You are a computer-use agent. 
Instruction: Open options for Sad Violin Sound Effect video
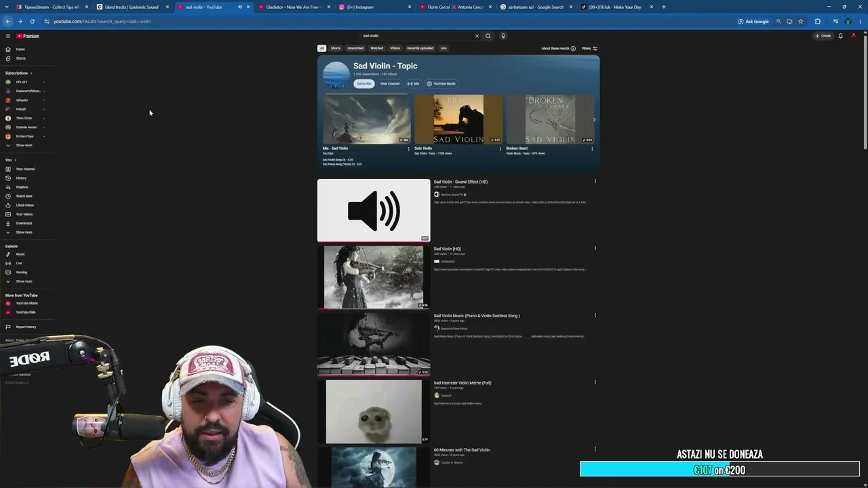tap(595, 181)
